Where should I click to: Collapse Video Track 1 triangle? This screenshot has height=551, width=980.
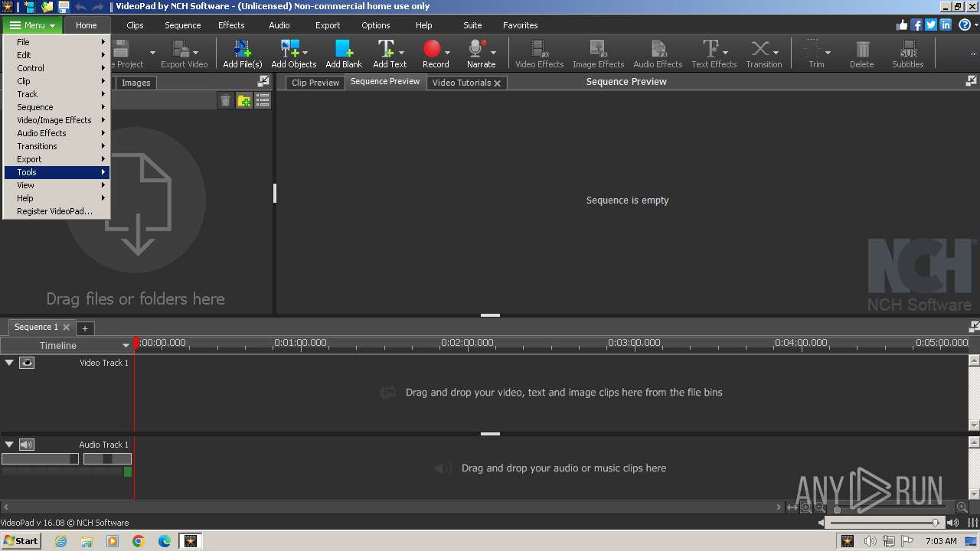tap(9, 363)
